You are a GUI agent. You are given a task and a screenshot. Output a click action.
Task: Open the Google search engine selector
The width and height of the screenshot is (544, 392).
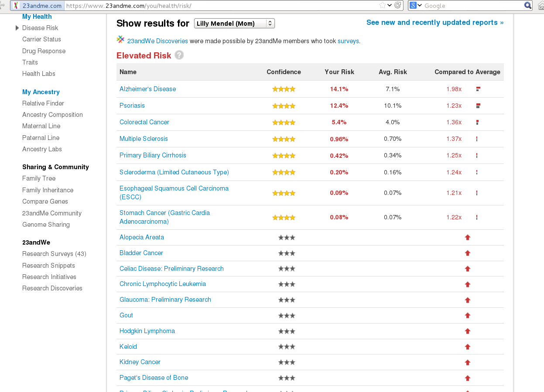[x=416, y=5]
